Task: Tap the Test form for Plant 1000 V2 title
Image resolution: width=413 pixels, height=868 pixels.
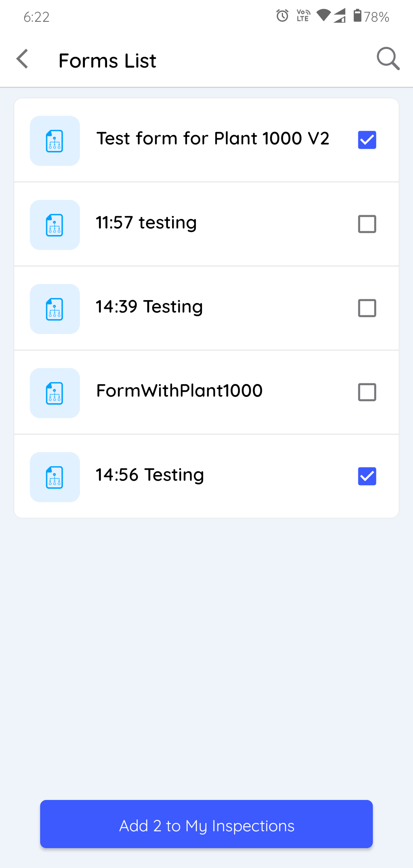Action: point(213,139)
